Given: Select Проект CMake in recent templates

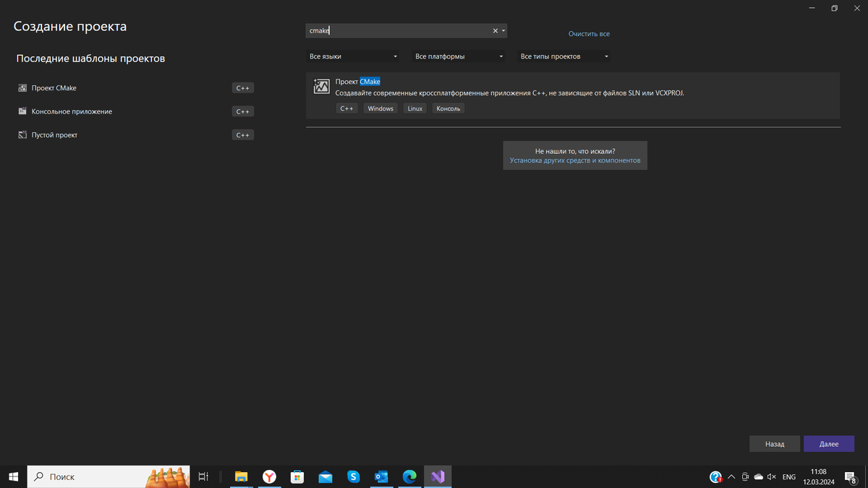Looking at the screenshot, I should (54, 88).
